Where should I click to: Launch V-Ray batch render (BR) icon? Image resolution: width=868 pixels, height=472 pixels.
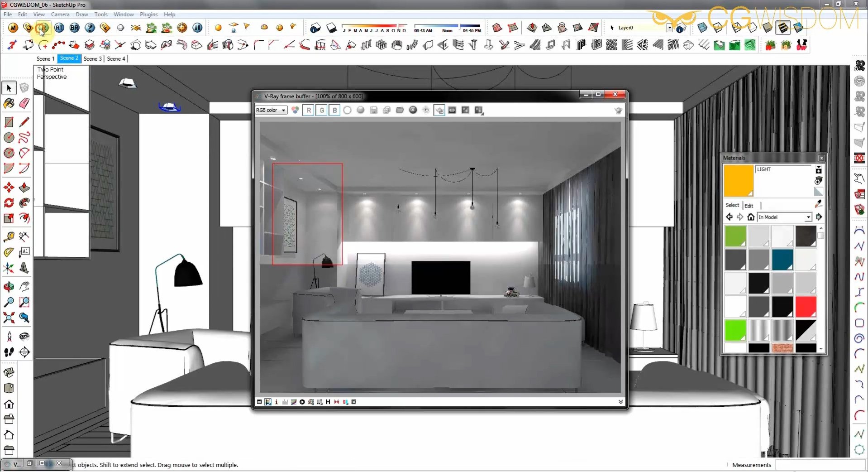click(x=75, y=28)
